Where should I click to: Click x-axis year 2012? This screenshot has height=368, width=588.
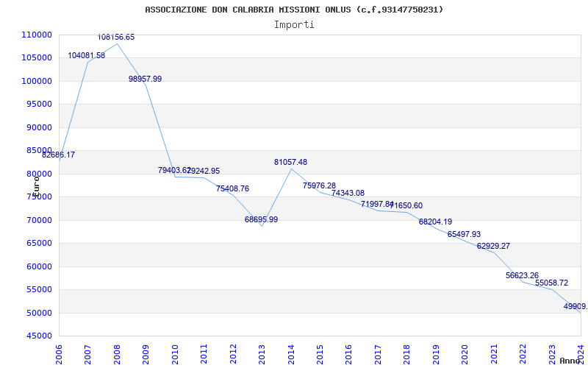click(233, 354)
